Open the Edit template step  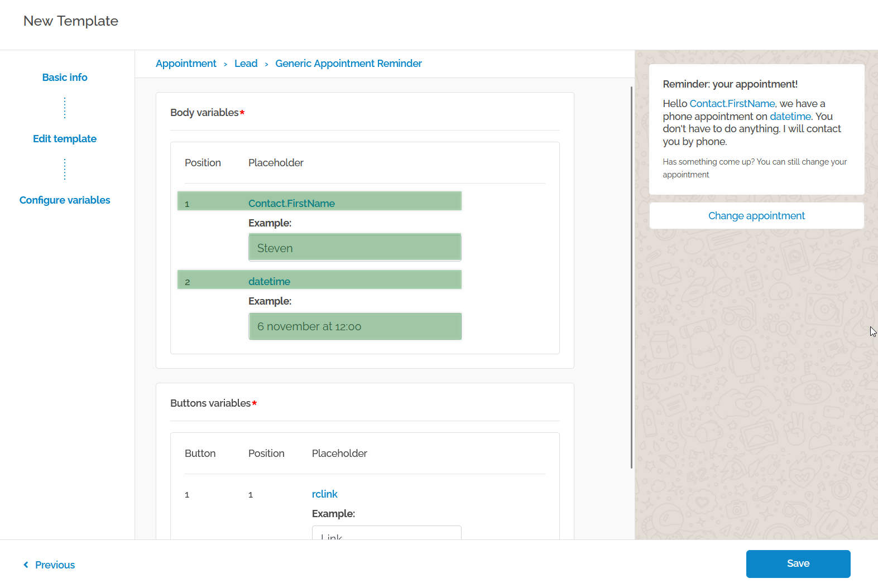click(x=65, y=139)
